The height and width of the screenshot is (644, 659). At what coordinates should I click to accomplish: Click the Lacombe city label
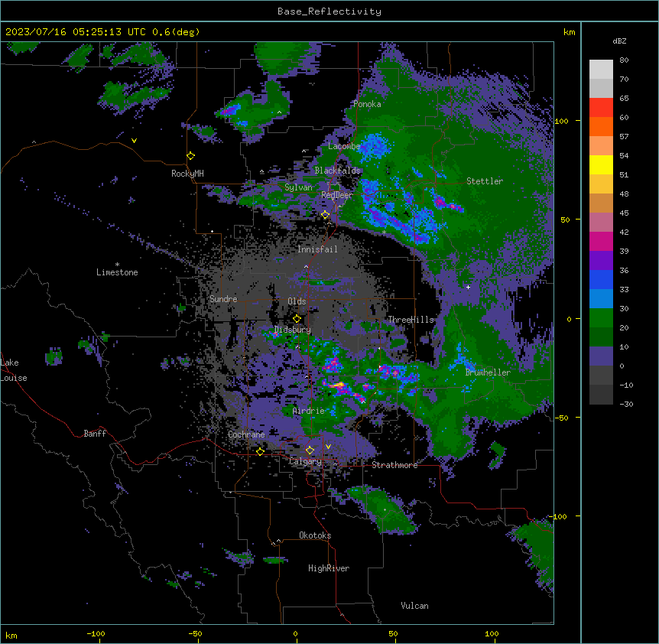click(344, 146)
